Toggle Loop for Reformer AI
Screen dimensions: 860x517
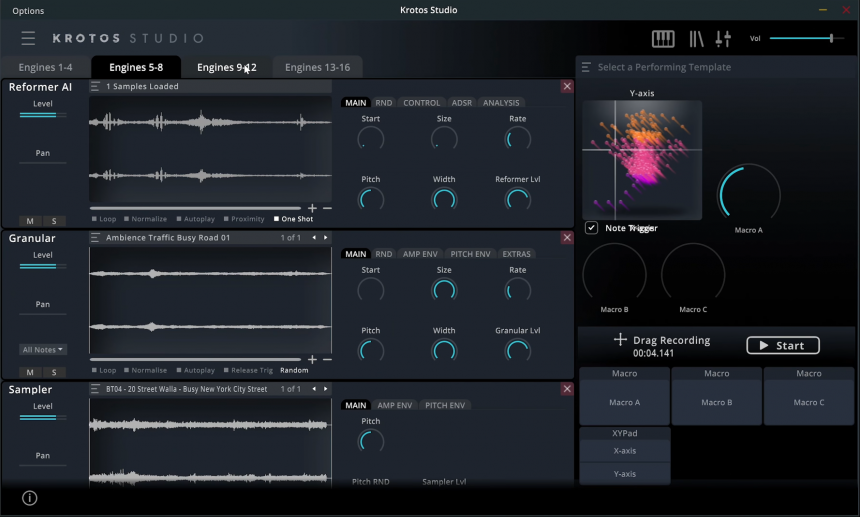[104, 219]
